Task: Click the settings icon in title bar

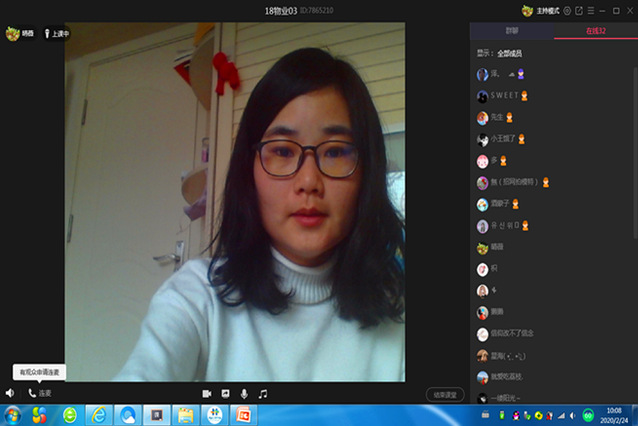Action: 567,10
